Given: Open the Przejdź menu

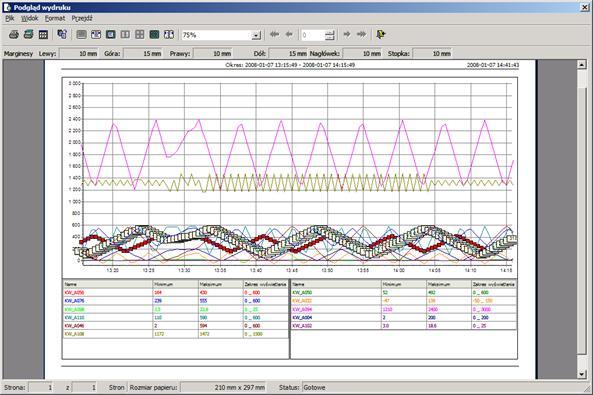Looking at the screenshot, I should pyautogui.click(x=82, y=18).
